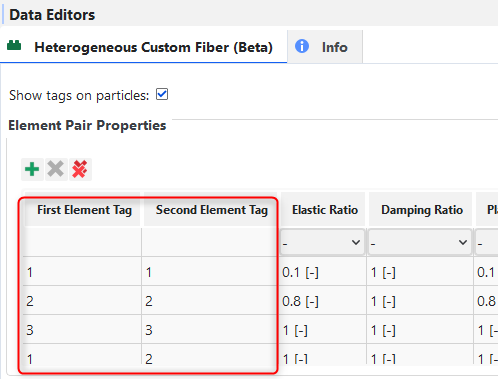Uncheck Show tags on particles checkbox
The width and height of the screenshot is (498, 379).
click(x=162, y=94)
